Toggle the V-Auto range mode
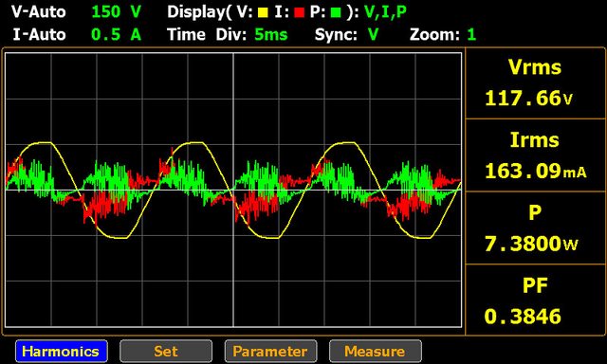 [38, 12]
